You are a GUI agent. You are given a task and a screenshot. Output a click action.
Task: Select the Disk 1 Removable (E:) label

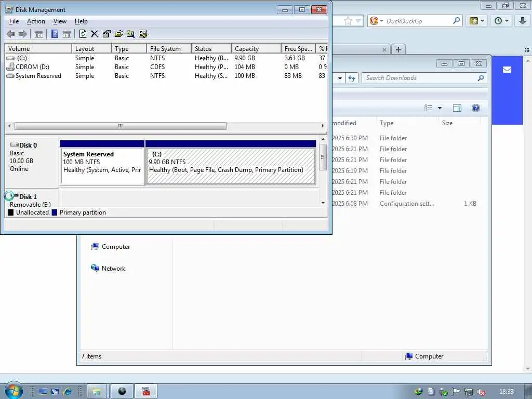pos(32,200)
